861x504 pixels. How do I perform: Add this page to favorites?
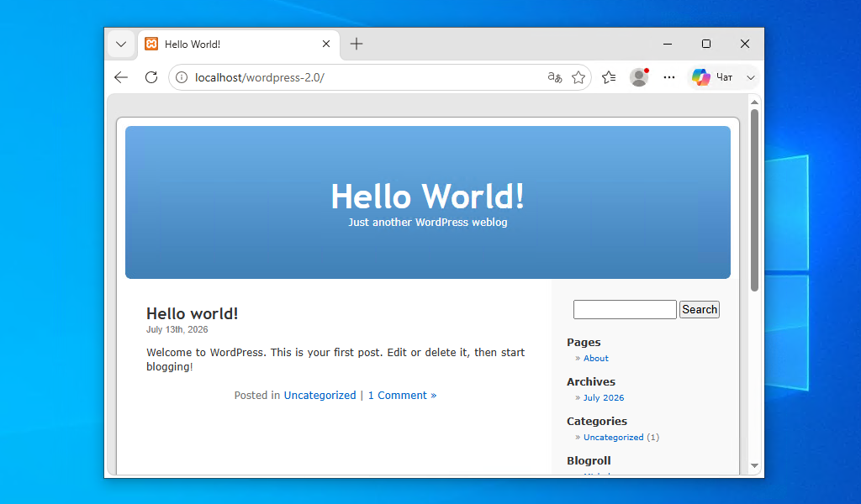(x=578, y=77)
